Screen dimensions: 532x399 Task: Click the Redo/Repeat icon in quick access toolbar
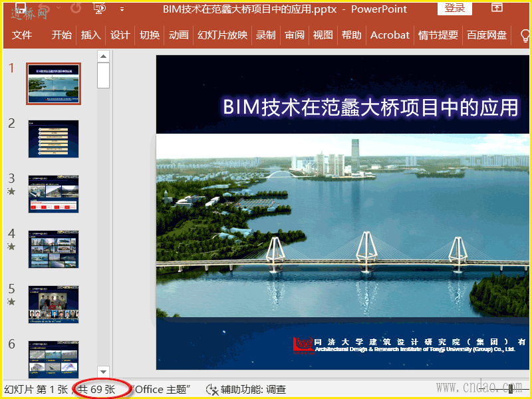click(x=76, y=9)
